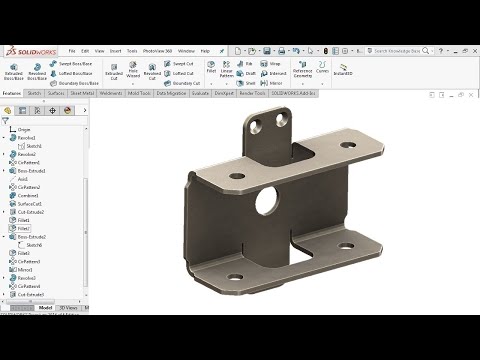
Task: Open the ConfigurationManager tab
Action: [37, 110]
